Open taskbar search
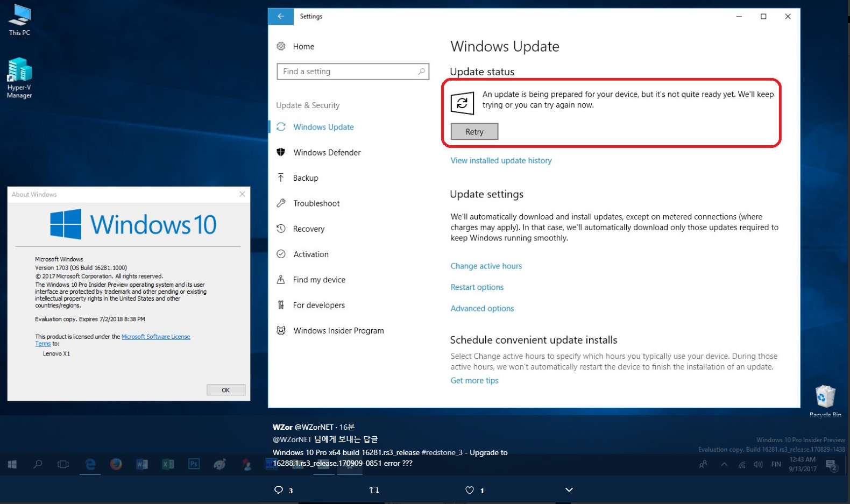This screenshot has width=850, height=504. click(38, 464)
